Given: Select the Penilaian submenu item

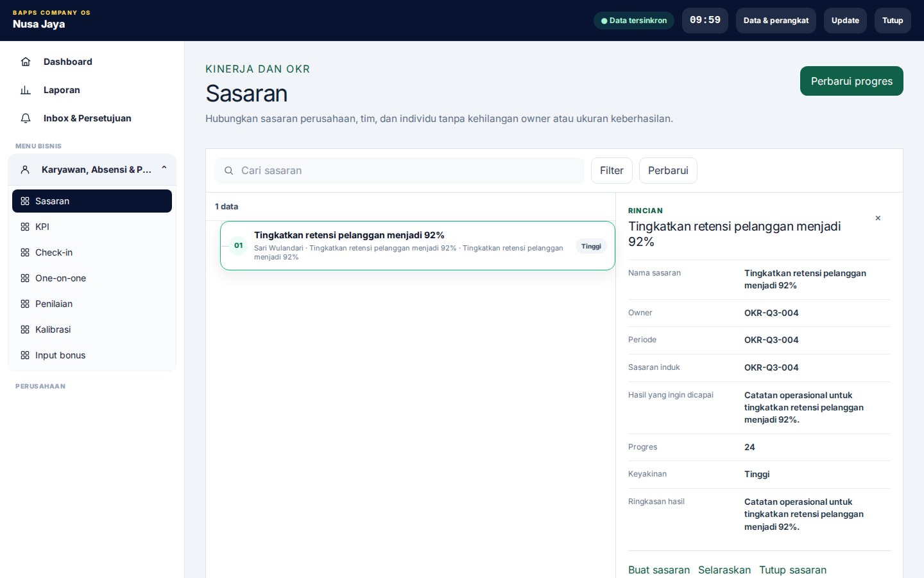Looking at the screenshot, I should click(92, 304).
